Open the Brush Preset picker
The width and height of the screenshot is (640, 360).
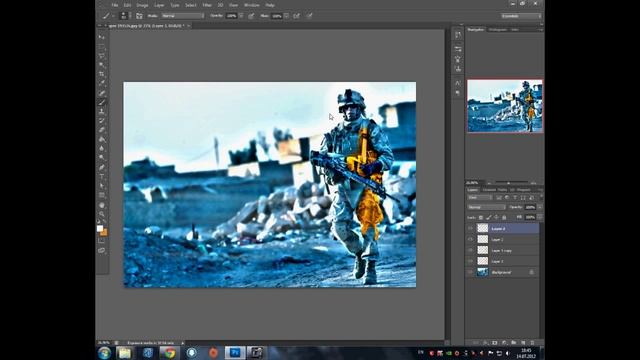pos(126,16)
